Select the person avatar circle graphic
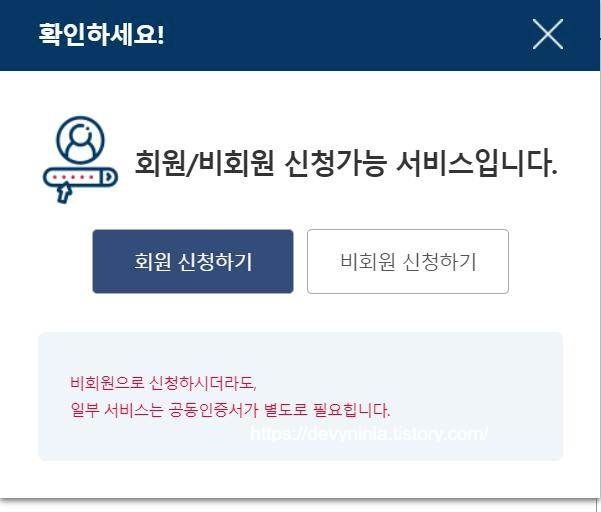The width and height of the screenshot is (601, 512). click(80, 139)
